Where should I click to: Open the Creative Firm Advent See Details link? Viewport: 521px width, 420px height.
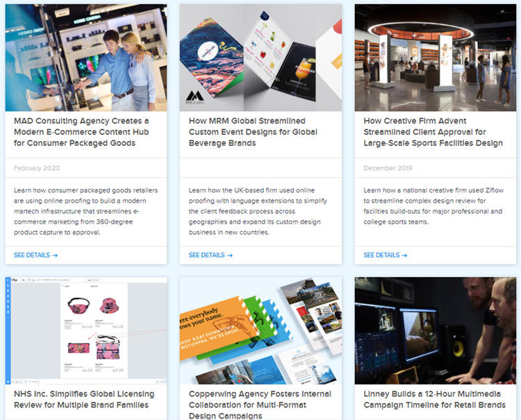[386, 255]
